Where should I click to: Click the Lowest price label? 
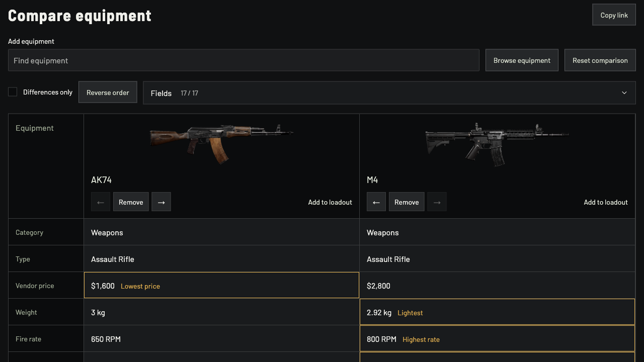[140, 286]
